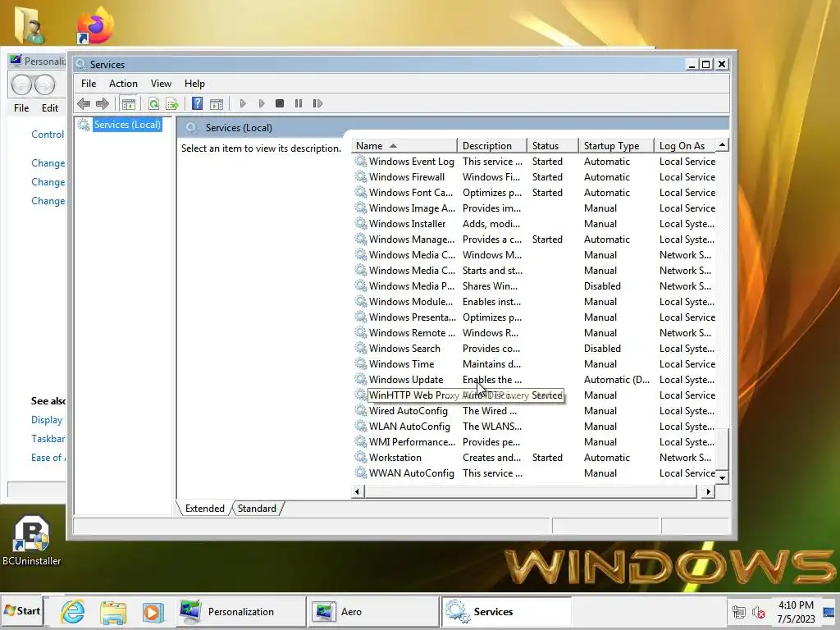This screenshot has width=840, height=630.
Task: Open Internet Explorer from the taskbar
Action: pos(73,611)
